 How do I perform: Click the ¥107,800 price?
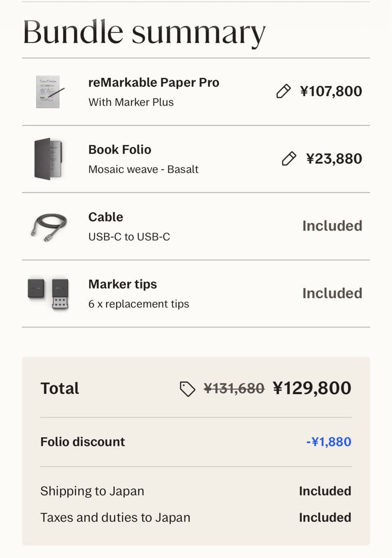click(331, 92)
